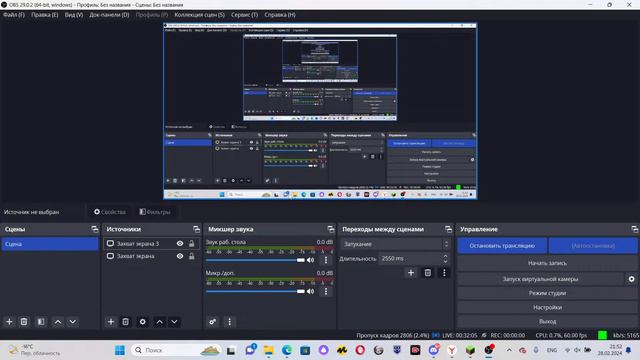This screenshot has width=640, height=360.
Task: Open virtual camera settings gear
Action: 631,279
